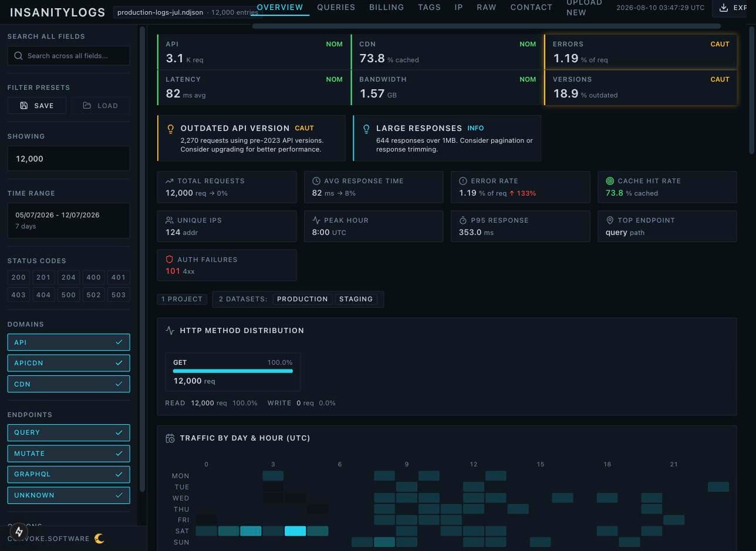Viewport: 756px width, 551px height.
Task: Click the alert icon beside Error Rate
Action: coord(463,181)
